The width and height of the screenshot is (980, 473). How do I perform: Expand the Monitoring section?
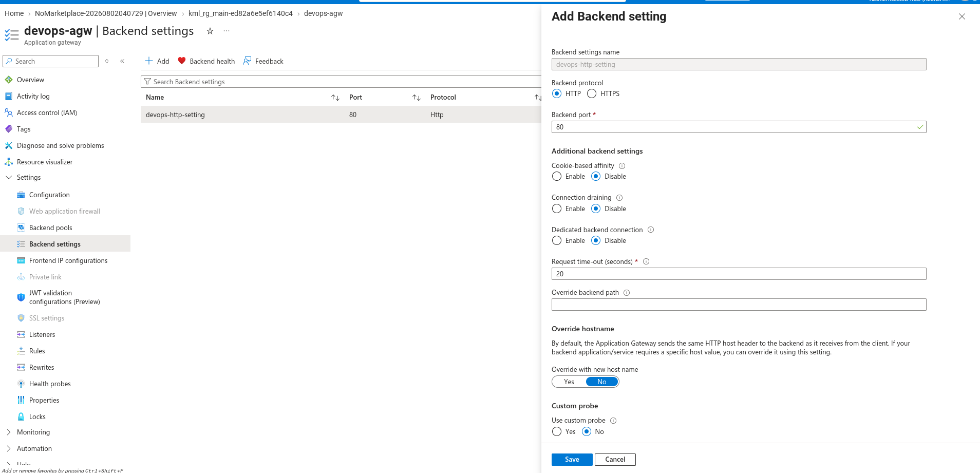coord(9,432)
